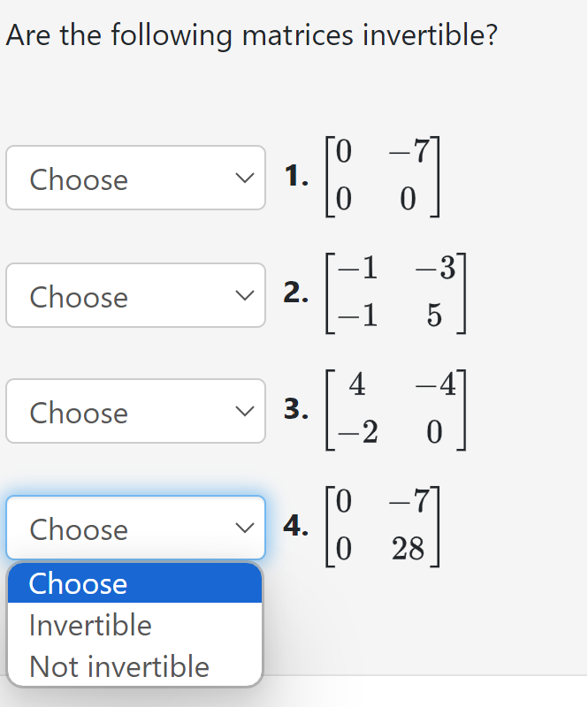Click the question text about invertible matrices
The width and height of the screenshot is (588, 707).
[252, 35]
